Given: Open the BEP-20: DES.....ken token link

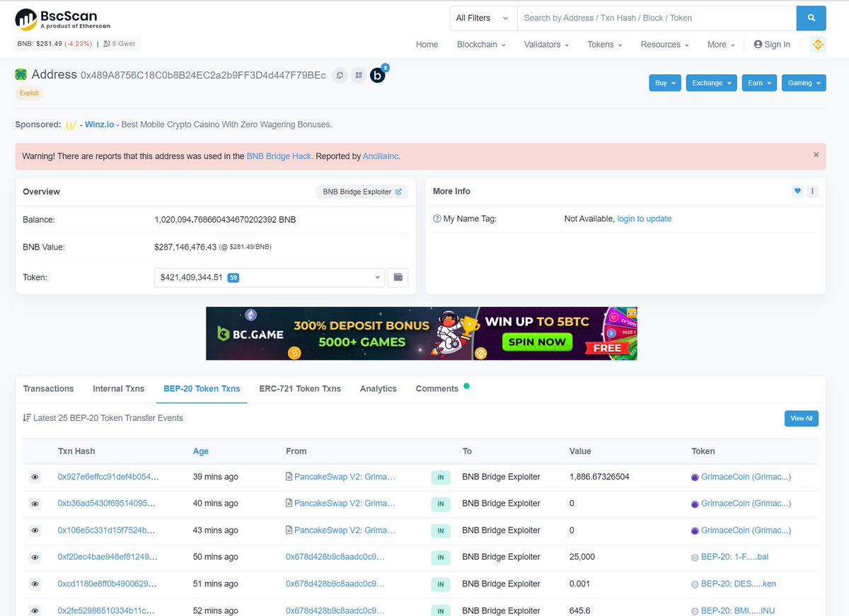Looking at the screenshot, I should tap(739, 584).
